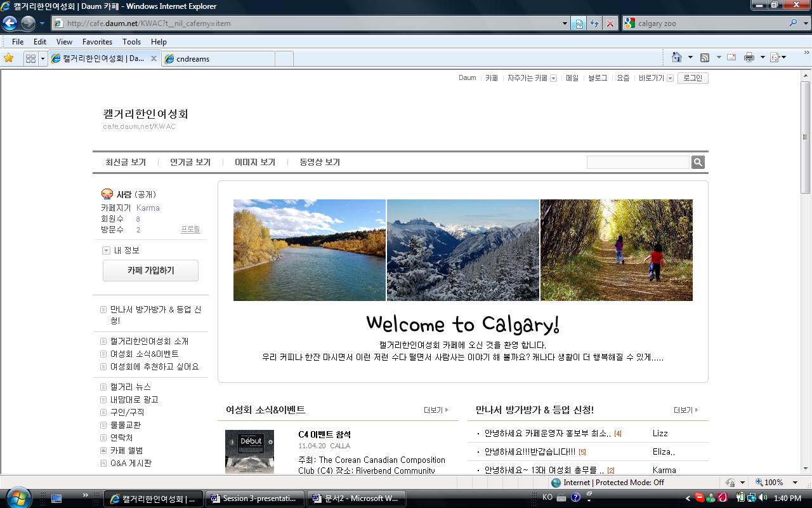The image size is (812, 508).
Task: Expand the 내 정보 section
Action: click(x=106, y=251)
